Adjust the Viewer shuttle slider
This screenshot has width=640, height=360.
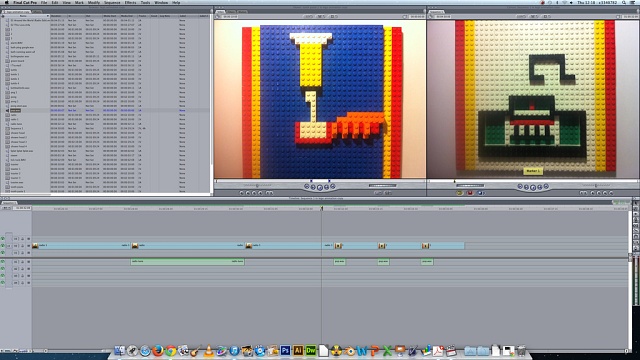[x=257, y=186]
